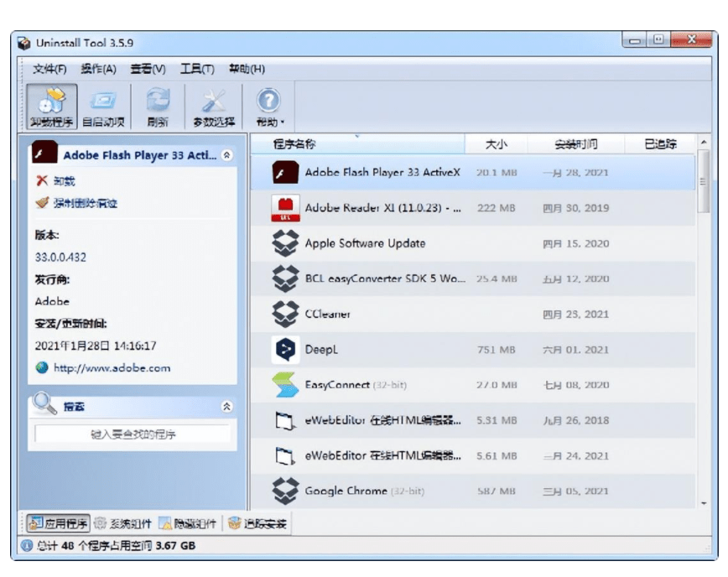Click the CCleaner program icon
Screen dimensions: 728x577
click(x=285, y=314)
